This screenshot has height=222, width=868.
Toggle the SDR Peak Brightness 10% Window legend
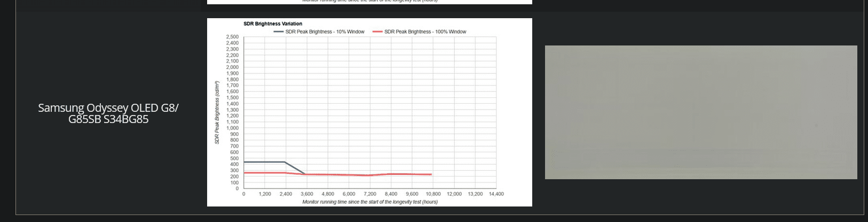[319, 32]
